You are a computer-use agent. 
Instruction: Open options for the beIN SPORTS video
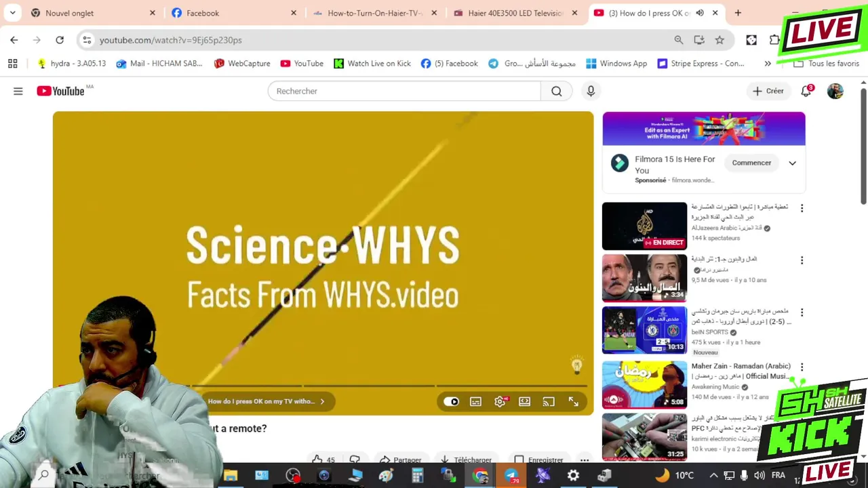click(802, 312)
